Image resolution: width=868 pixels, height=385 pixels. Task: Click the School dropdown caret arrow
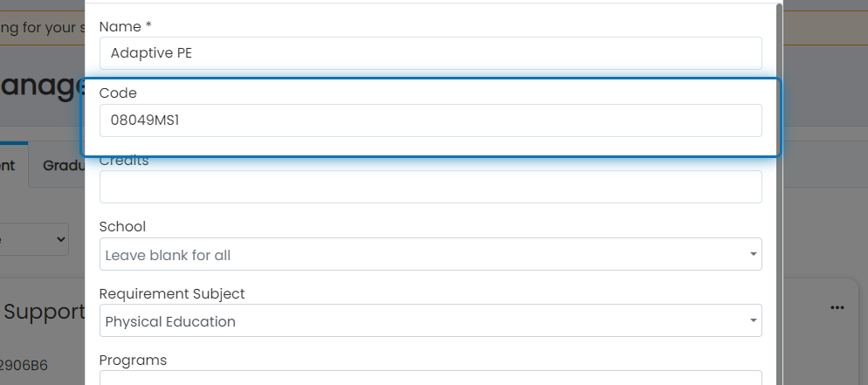pyautogui.click(x=753, y=254)
